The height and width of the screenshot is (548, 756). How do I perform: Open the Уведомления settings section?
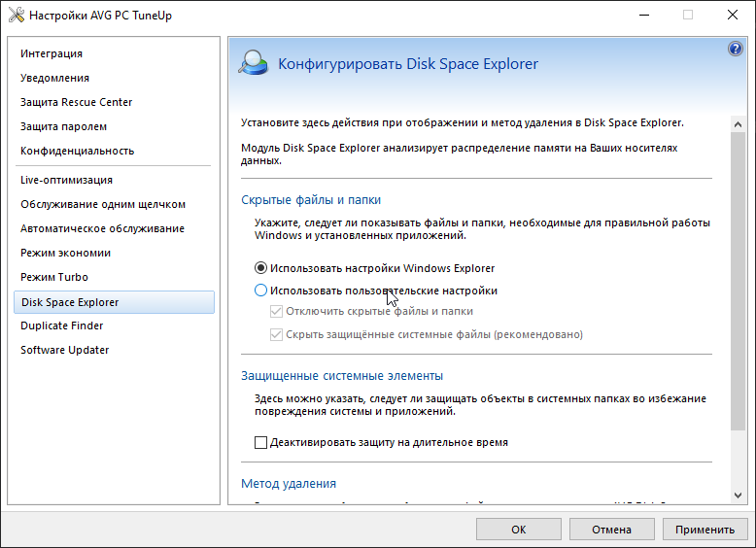tap(55, 78)
